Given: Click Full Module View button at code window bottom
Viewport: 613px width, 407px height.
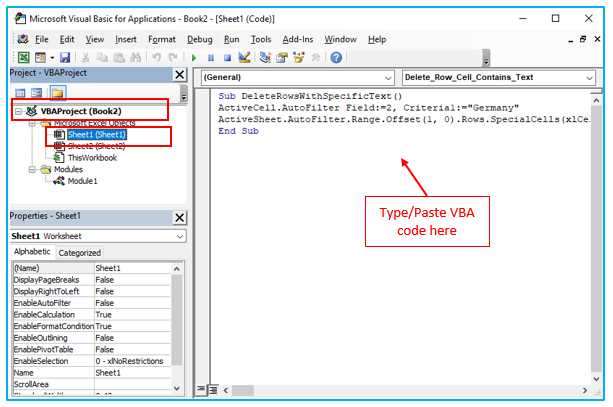Looking at the screenshot, I should (x=213, y=389).
